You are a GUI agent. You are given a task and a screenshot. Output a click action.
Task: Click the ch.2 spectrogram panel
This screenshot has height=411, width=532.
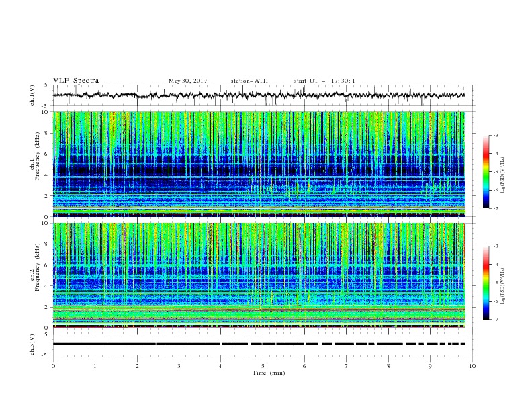click(259, 275)
